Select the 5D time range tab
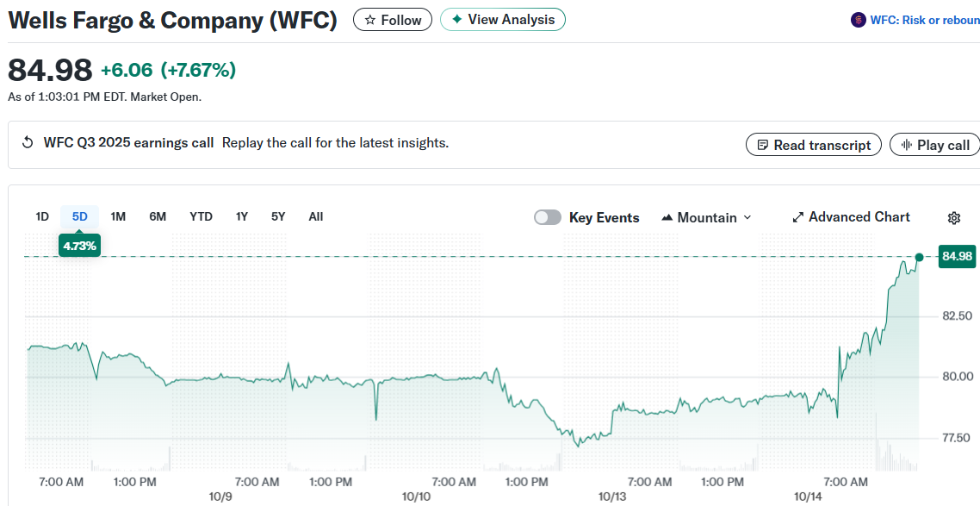The image size is (980, 506). point(80,216)
